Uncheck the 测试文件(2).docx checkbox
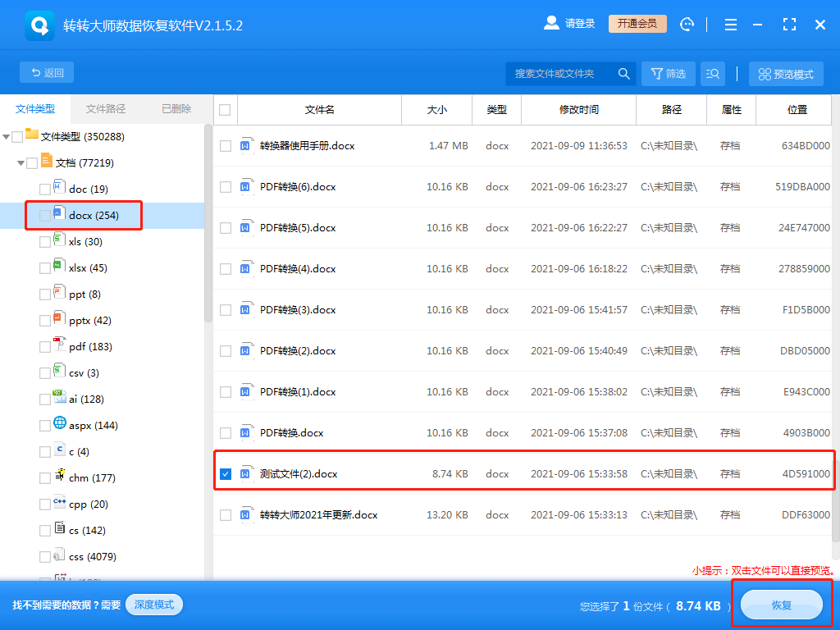Screen dimensions: 840x630 click(226, 474)
